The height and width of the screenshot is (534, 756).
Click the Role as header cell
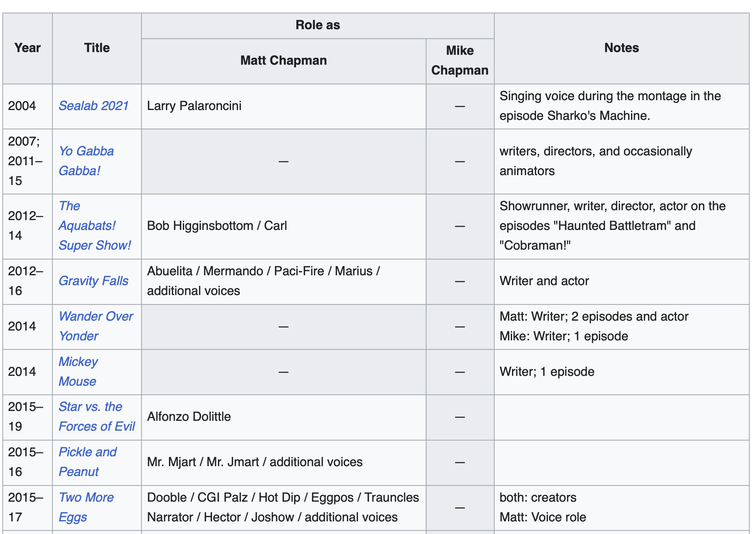(318, 25)
